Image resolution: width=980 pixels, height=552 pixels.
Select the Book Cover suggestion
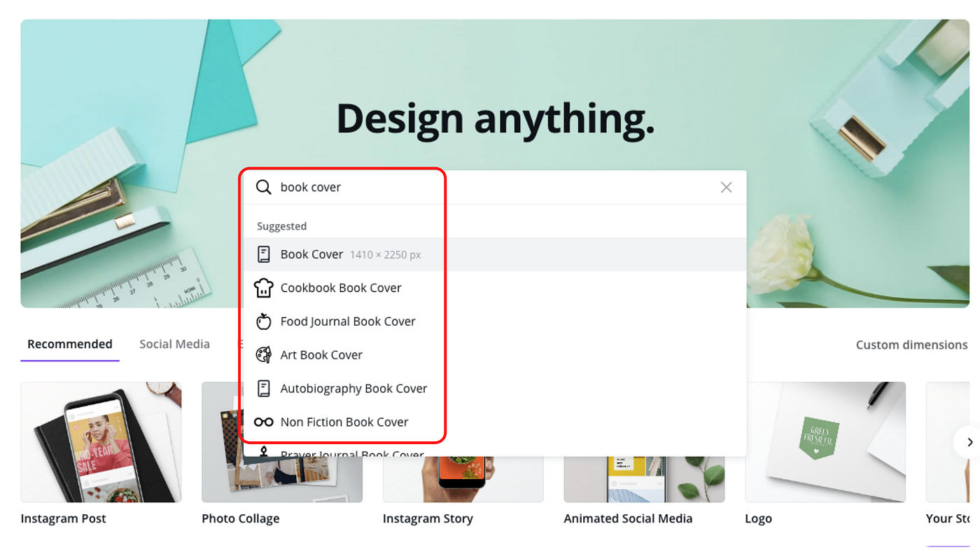coord(494,254)
